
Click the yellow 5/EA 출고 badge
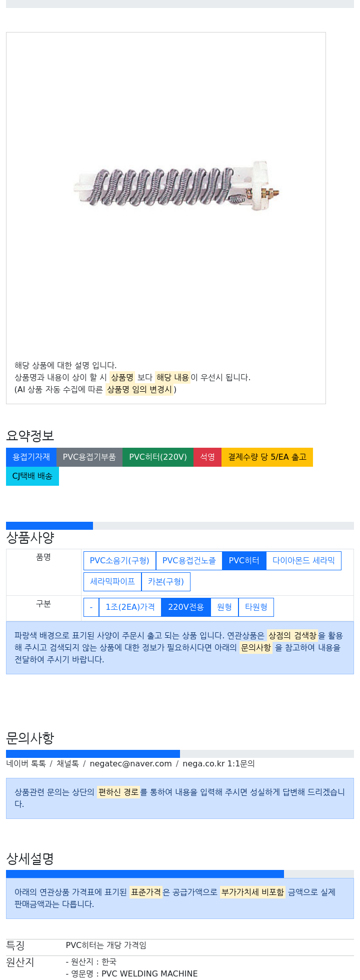[267, 457]
